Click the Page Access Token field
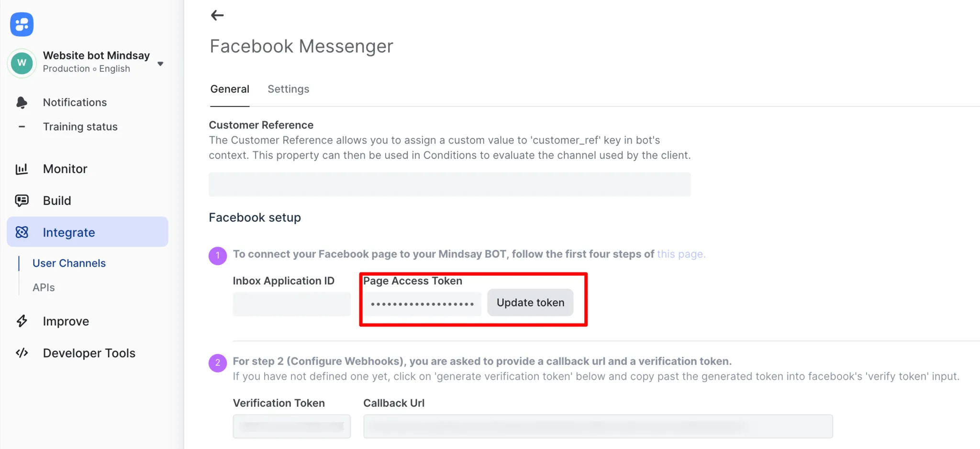This screenshot has width=980, height=449. point(423,304)
